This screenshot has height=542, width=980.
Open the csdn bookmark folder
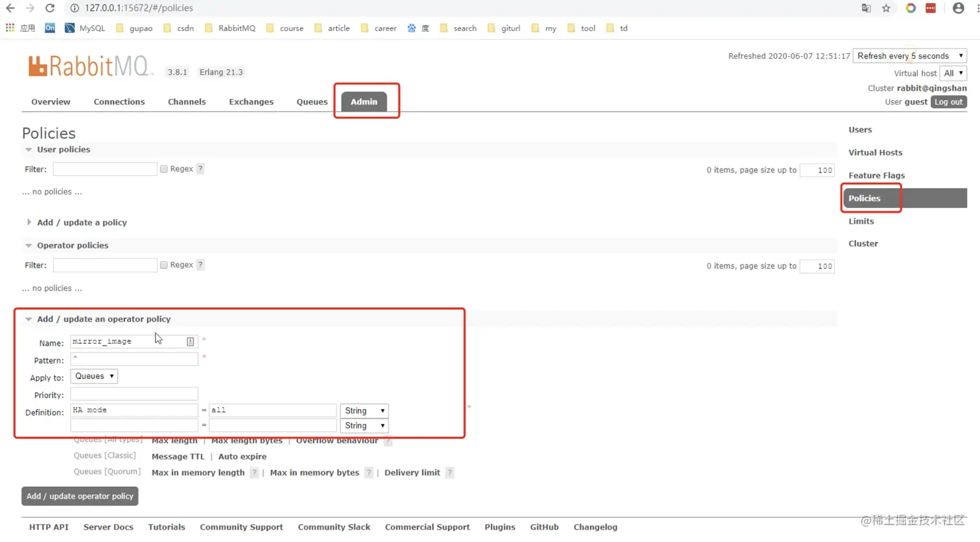coord(179,28)
